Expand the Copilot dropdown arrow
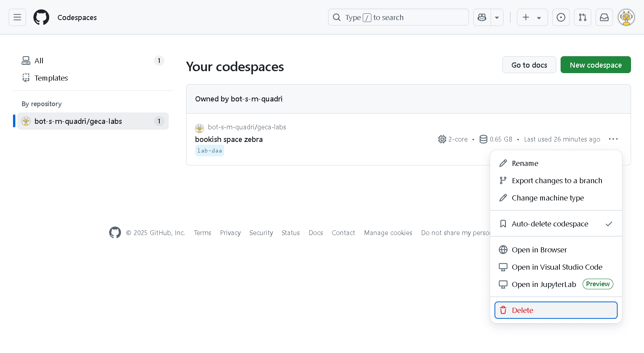 click(x=497, y=17)
